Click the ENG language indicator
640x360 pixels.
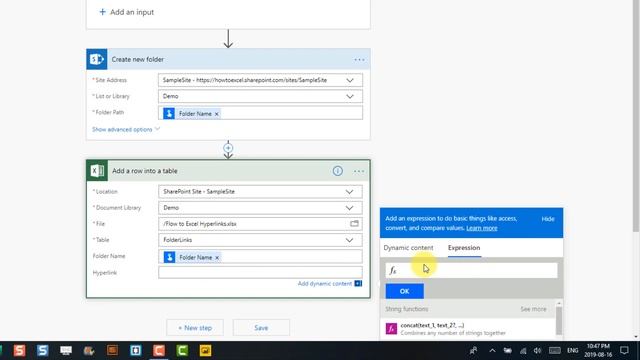click(x=573, y=351)
